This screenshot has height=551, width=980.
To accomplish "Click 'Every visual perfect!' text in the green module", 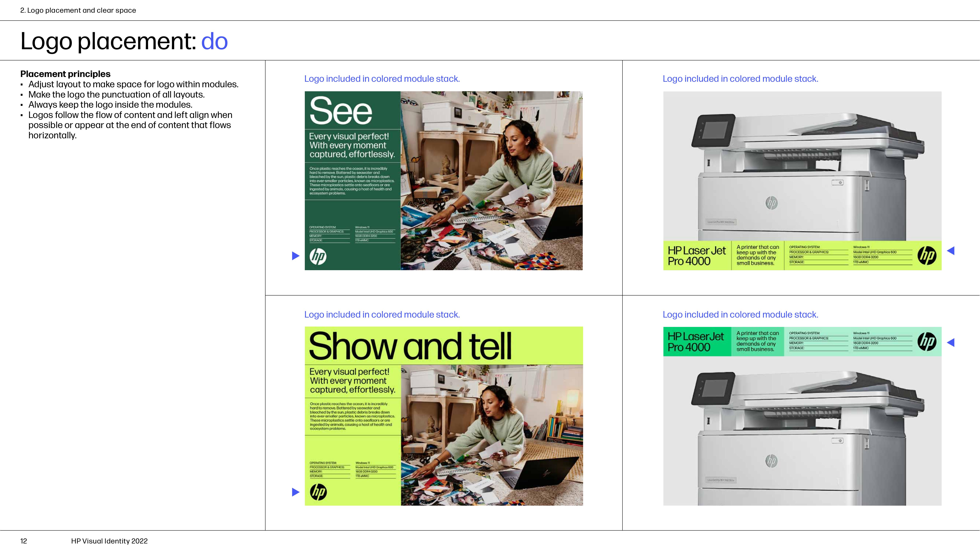I will (x=352, y=145).
